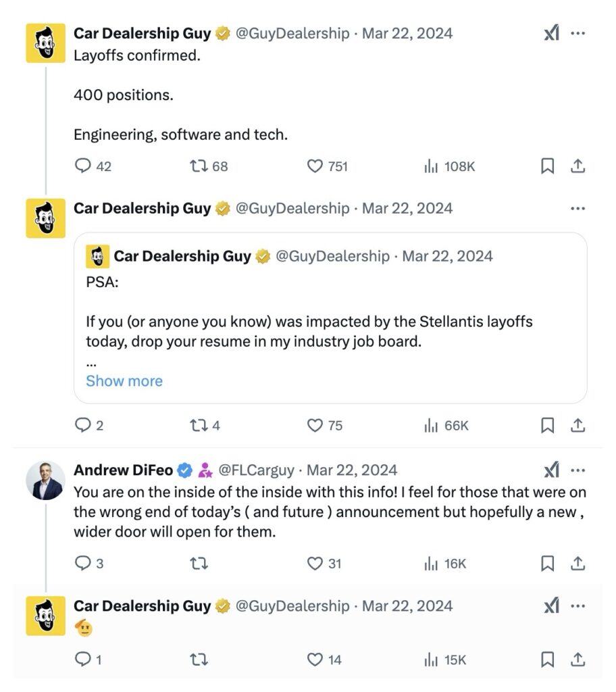Open more options on the quote tweet post

(x=578, y=209)
